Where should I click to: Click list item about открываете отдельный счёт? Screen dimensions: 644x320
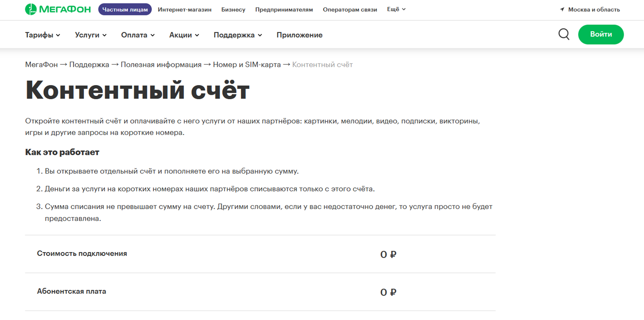pos(172,171)
